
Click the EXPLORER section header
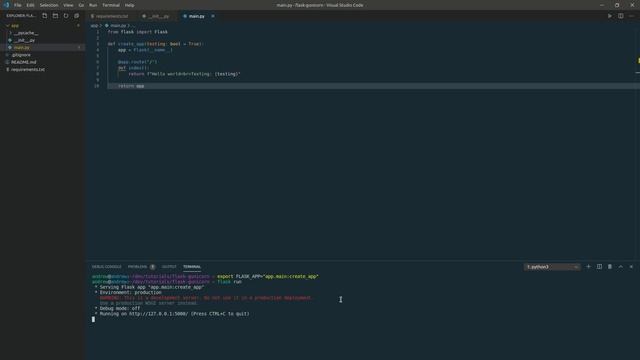pyautogui.click(x=20, y=16)
